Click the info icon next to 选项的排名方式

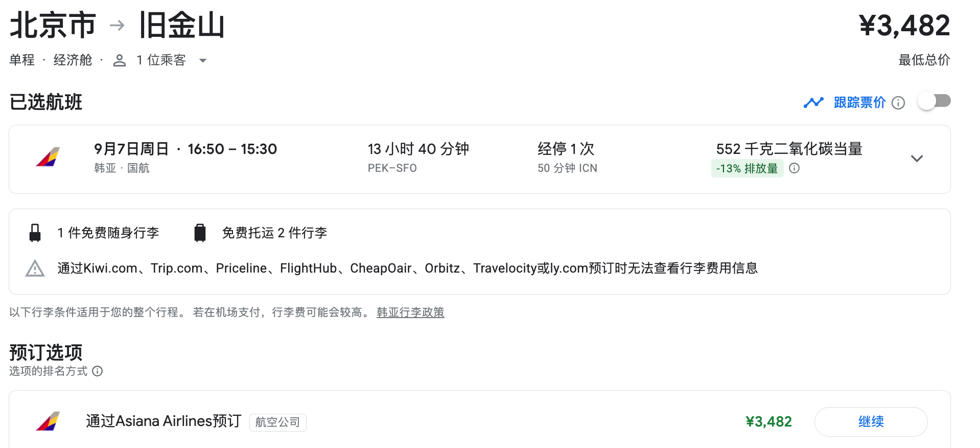[x=98, y=371]
